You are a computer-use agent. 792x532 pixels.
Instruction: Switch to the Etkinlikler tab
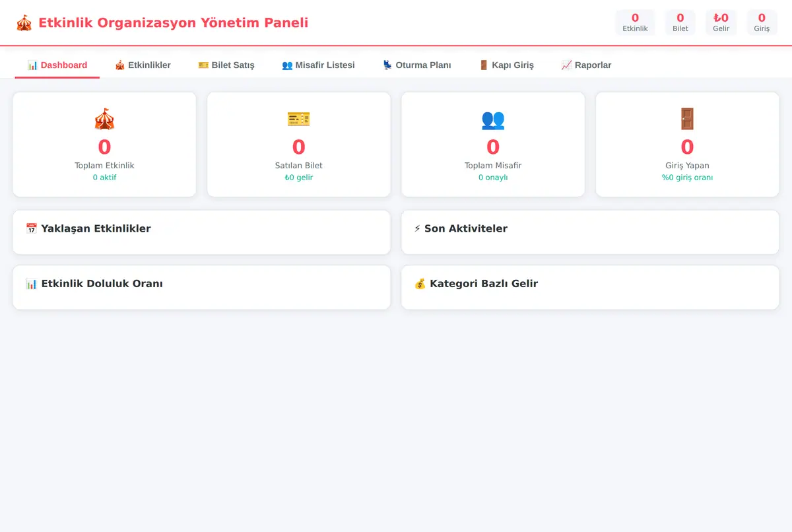click(x=143, y=65)
